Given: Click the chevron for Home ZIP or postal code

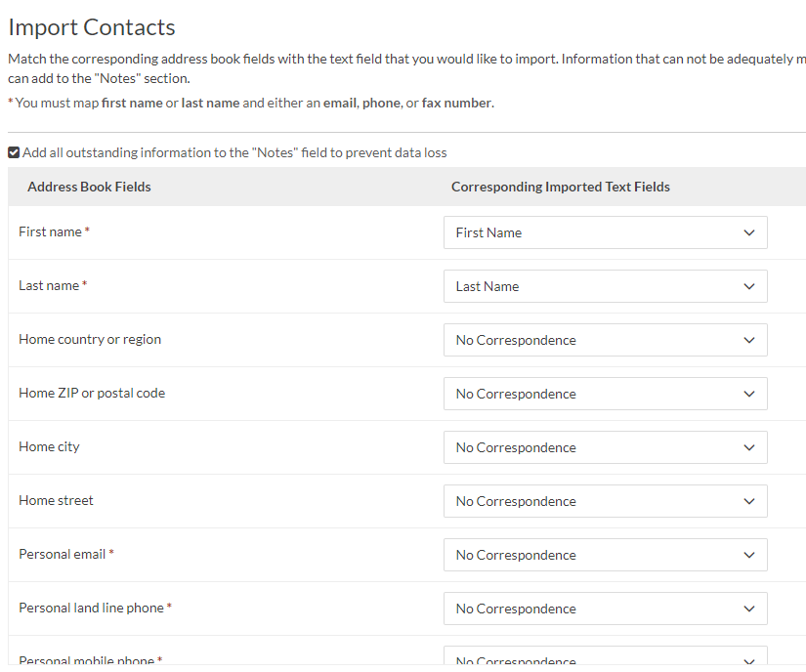Looking at the screenshot, I should (x=749, y=394).
